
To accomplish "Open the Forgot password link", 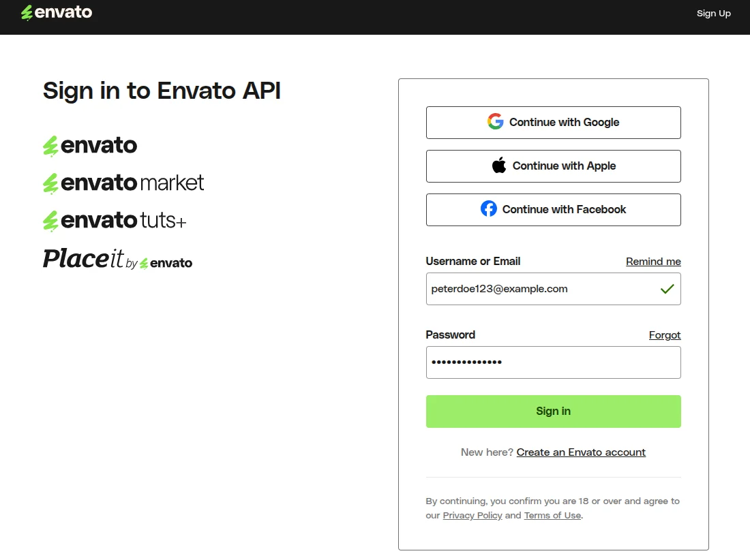I will pyautogui.click(x=664, y=335).
